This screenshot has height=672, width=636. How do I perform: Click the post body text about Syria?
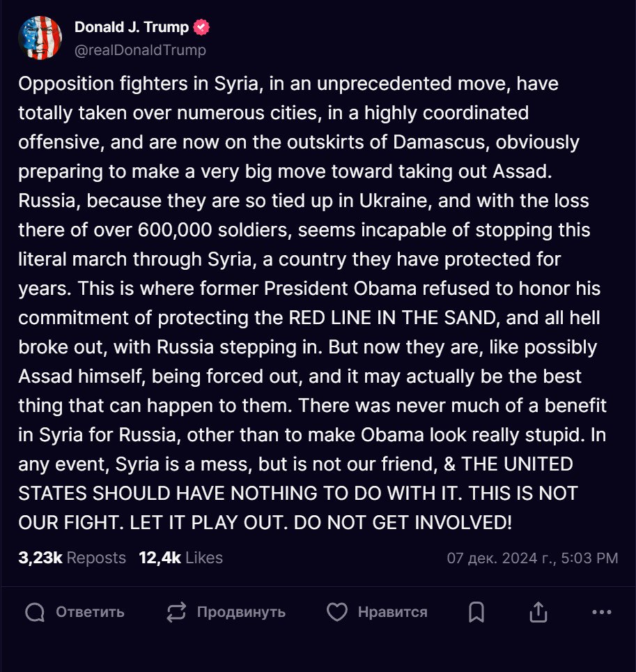[312, 303]
